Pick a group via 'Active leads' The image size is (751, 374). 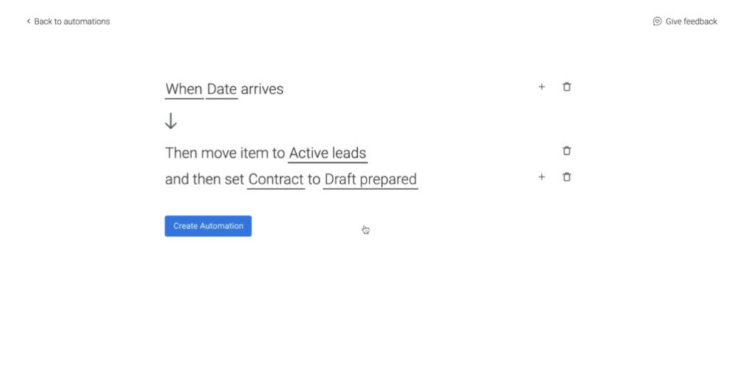pyautogui.click(x=328, y=153)
